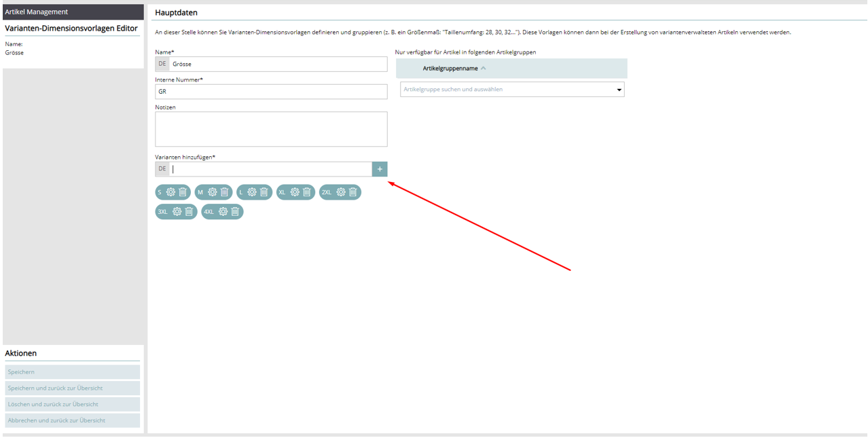This screenshot has height=438, width=868.
Task: Open settings gear for size S variant
Action: [x=170, y=192]
